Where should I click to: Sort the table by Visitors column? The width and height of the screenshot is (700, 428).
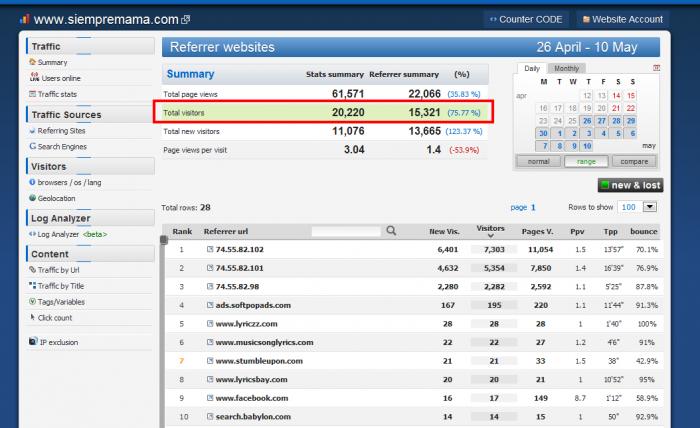(490, 230)
